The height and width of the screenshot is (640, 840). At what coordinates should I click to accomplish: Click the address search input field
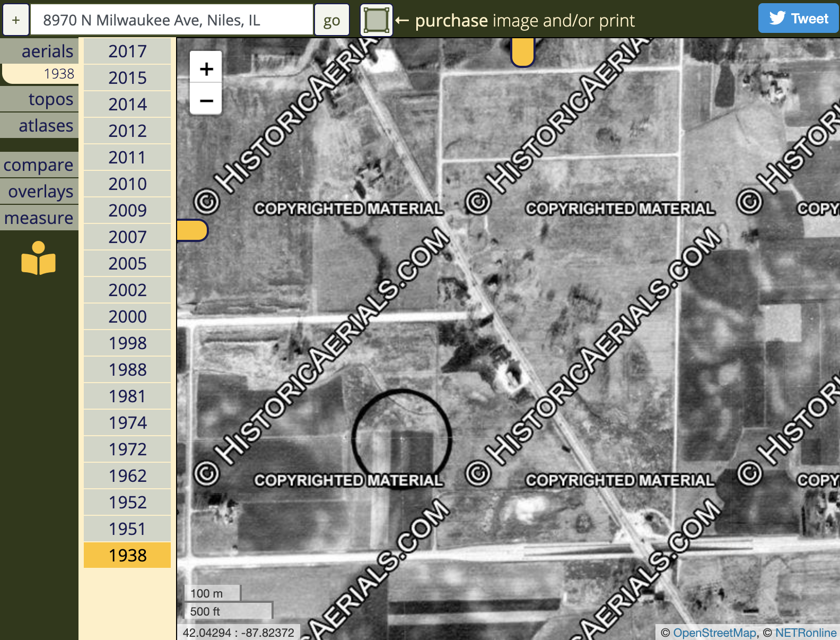tap(171, 20)
